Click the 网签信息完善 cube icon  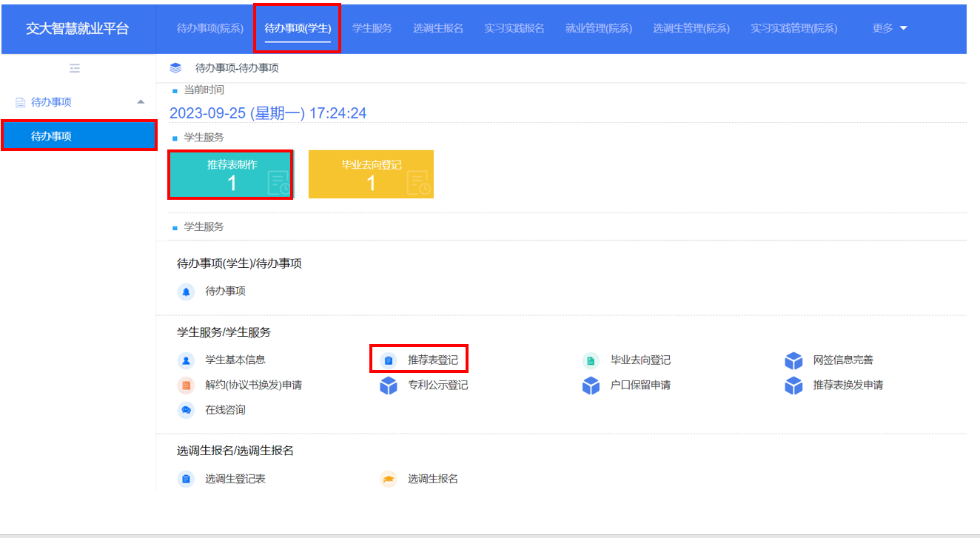[x=794, y=360]
